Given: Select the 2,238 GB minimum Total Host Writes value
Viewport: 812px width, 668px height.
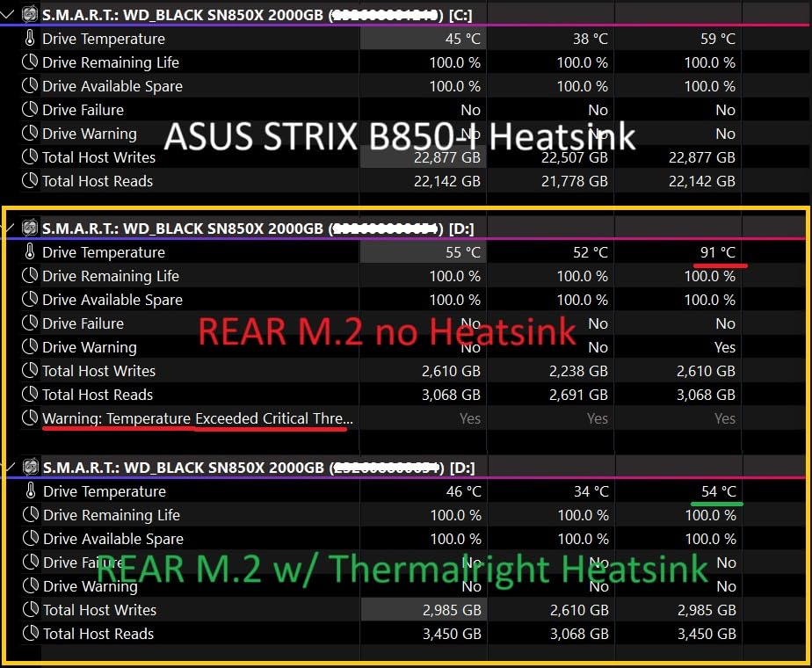Looking at the screenshot, I should (x=578, y=371).
